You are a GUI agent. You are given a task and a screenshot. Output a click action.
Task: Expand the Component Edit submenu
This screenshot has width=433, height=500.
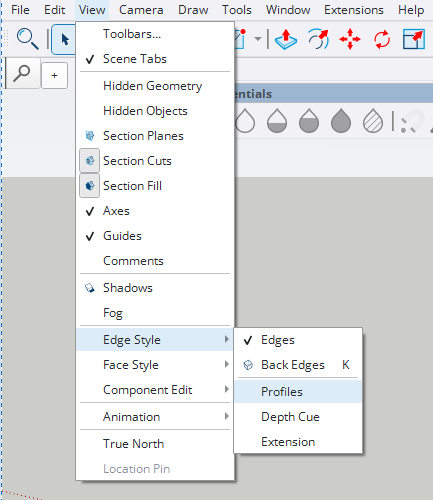click(x=155, y=390)
